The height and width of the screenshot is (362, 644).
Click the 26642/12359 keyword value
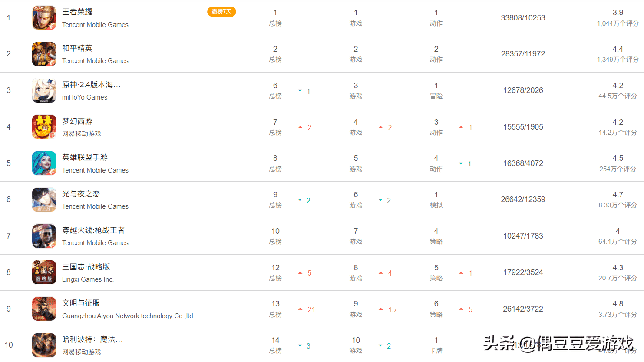523,199
